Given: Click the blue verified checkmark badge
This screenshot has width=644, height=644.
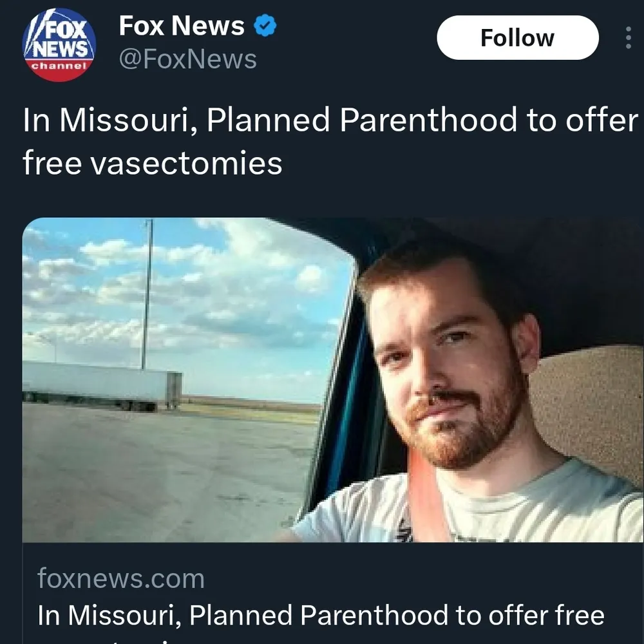Looking at the screenshot, I should click(265, 26).
